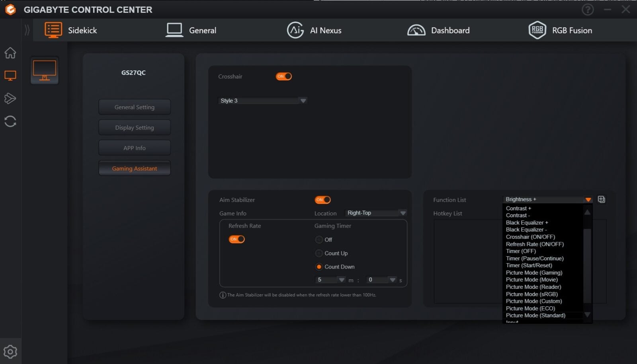Viewport: 637px width, 364px height.
Task: Click the refresh update icon in sidebar
Action: (10, 121)
